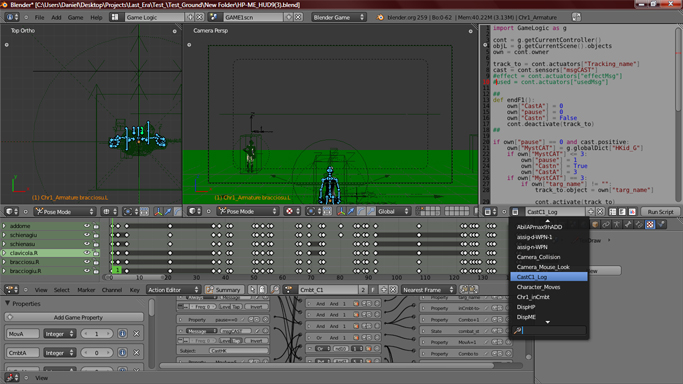Click the MovA value stepper field

(x=97, y=334)
